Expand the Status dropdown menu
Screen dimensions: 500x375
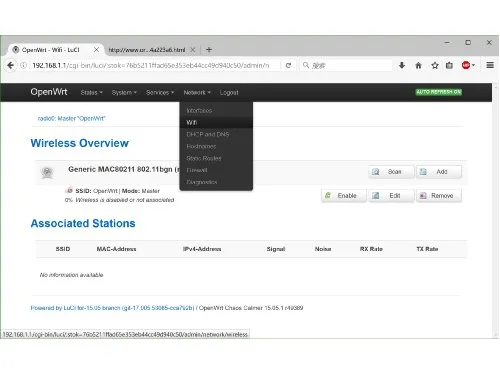tap(91, 92)
